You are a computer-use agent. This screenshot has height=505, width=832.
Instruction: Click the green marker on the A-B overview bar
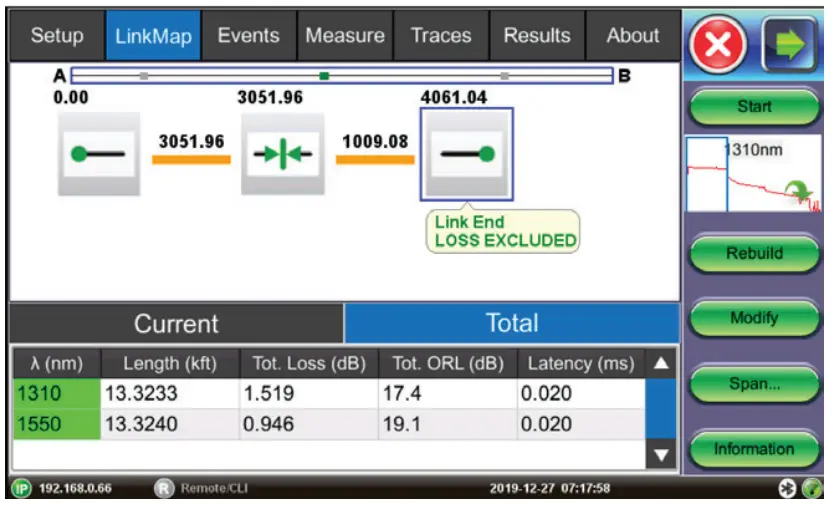point(324,76)
